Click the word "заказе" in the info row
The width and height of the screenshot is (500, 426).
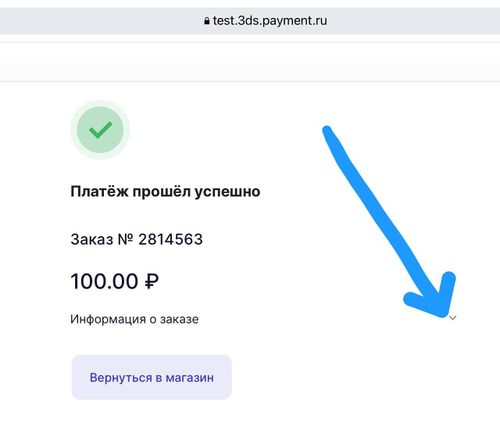[179, 319]
